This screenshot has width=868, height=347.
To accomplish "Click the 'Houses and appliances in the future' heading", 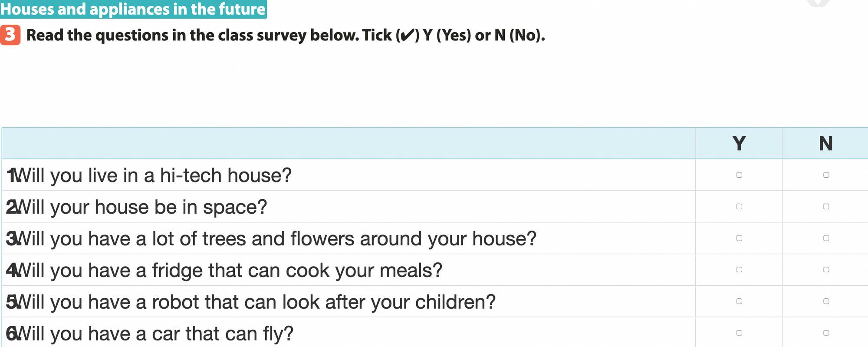I will pyautogui.click(x=133, y=9).
